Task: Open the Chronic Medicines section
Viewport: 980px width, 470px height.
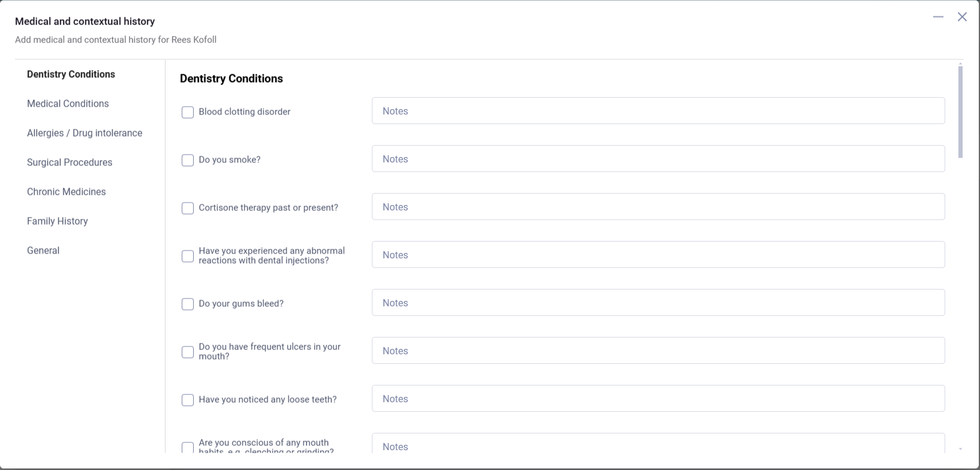Action: pos(67,192)
